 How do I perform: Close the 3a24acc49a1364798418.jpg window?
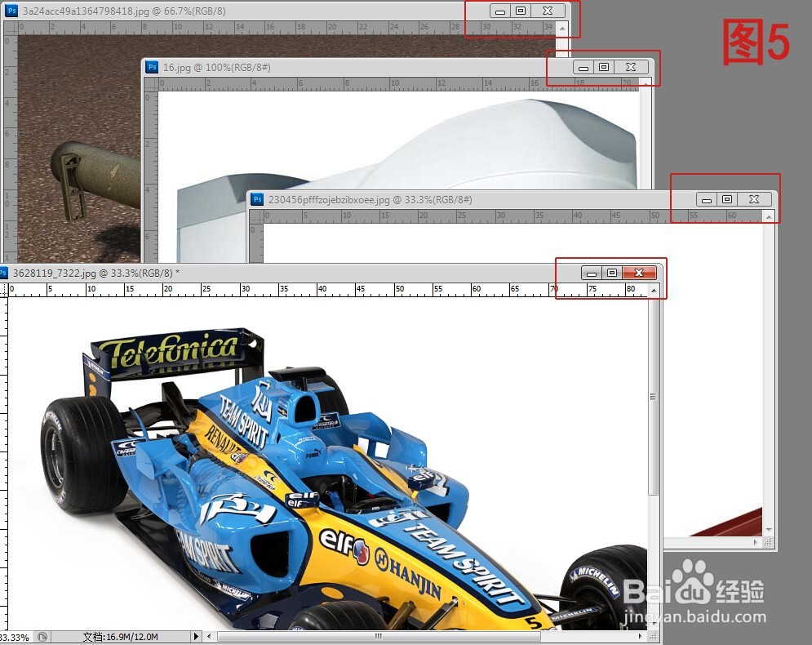click(x=548, y=11)
